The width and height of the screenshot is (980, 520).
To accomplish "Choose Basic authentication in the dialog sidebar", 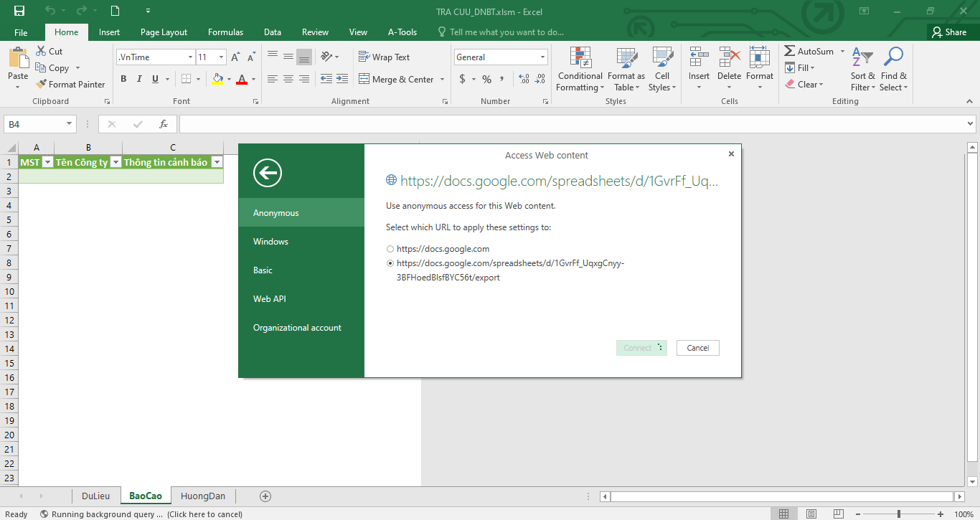I will point(301,270).
